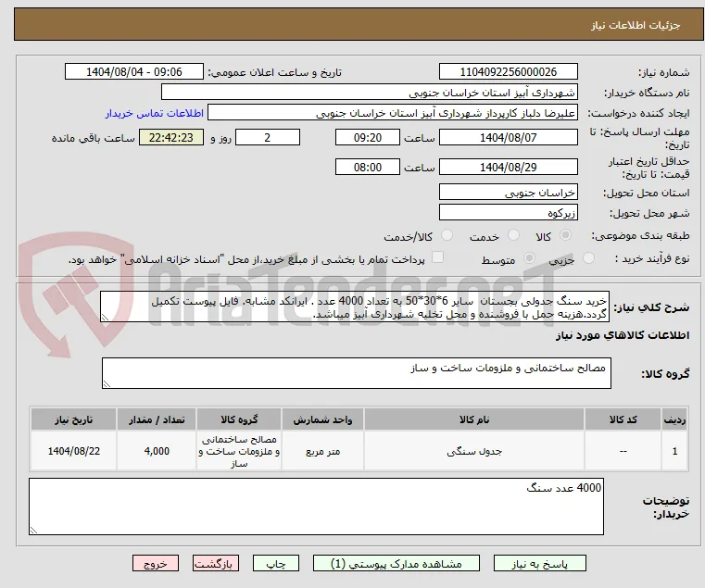Click the توضیحات خریدار textarea with 4000 عدد سنگ
Image resolution: width=705 pixels, height=588 pixels.
point(316,507)
